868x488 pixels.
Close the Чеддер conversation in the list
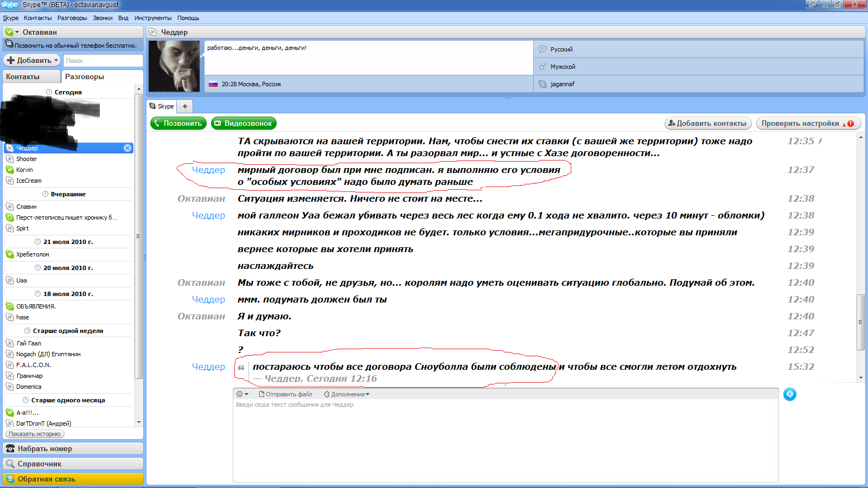pyautogui.click(x=127, y=148)
